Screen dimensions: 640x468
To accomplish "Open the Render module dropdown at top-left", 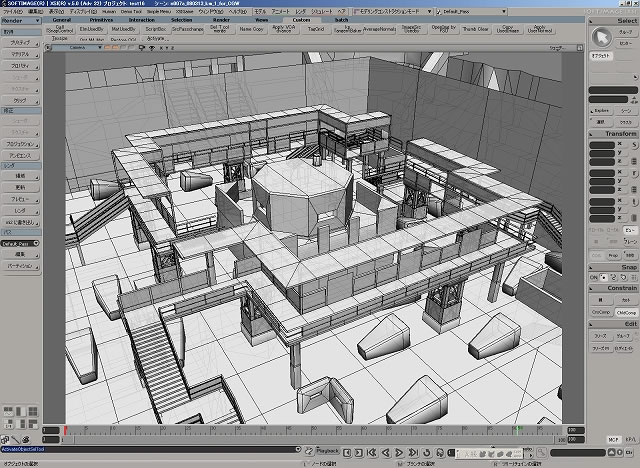I will (x=20, y=19).
